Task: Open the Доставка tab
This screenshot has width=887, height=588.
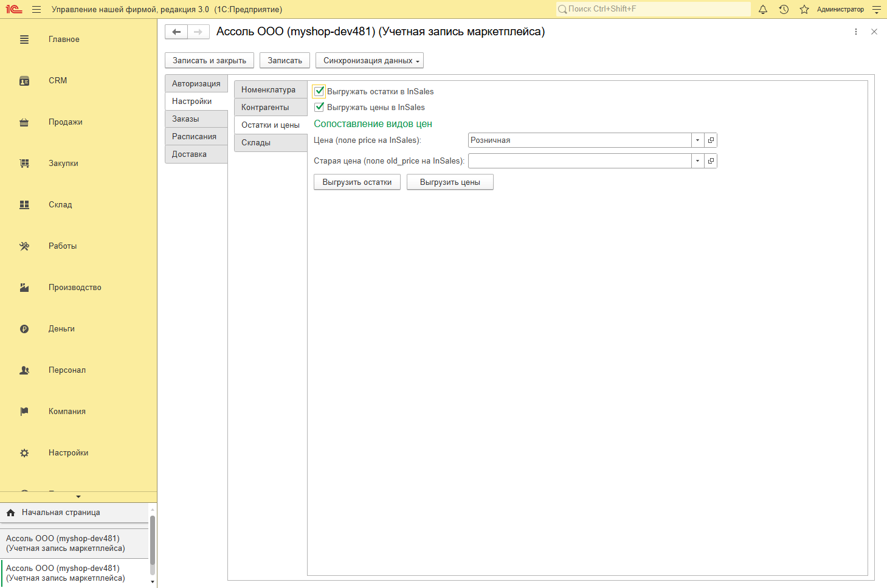Action: click(x=196, y=154)
